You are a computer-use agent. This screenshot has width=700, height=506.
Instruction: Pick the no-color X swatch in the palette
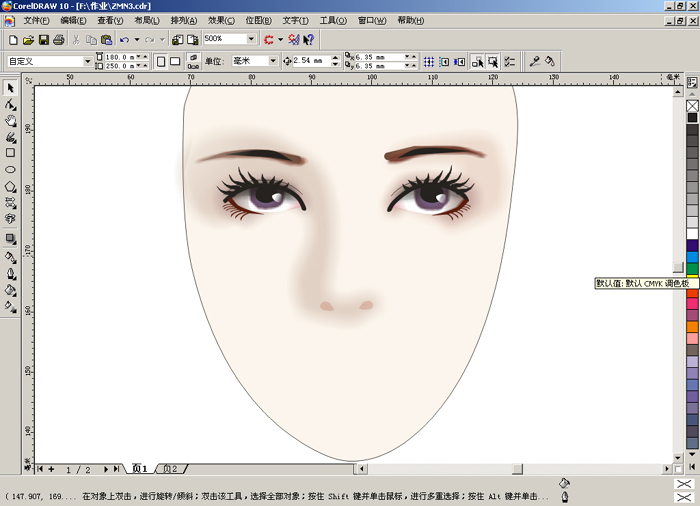(692, 106)
